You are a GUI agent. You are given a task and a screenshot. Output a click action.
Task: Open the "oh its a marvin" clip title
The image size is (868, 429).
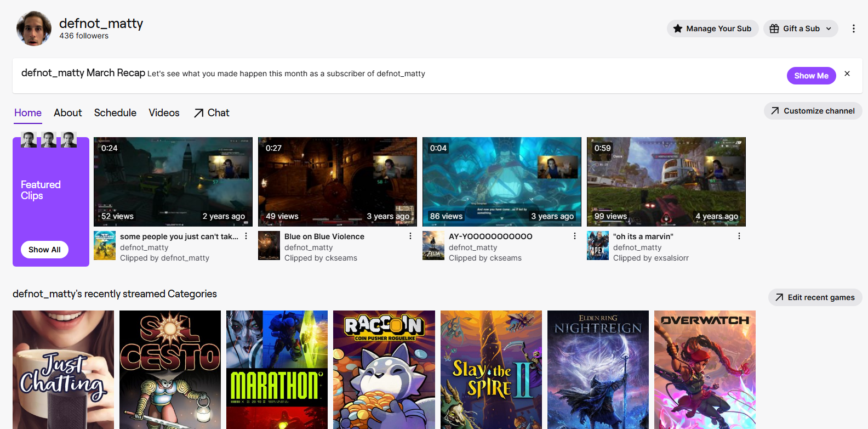pos(643,236)
